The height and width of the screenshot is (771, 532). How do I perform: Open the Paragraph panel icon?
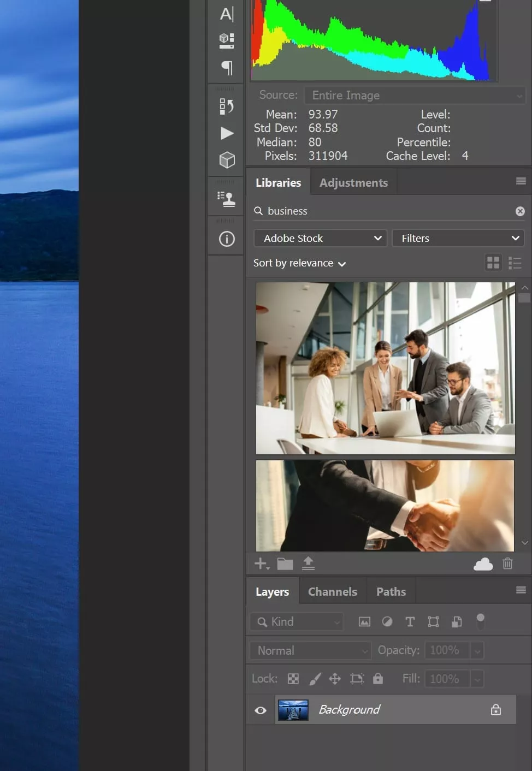(227, 68)
